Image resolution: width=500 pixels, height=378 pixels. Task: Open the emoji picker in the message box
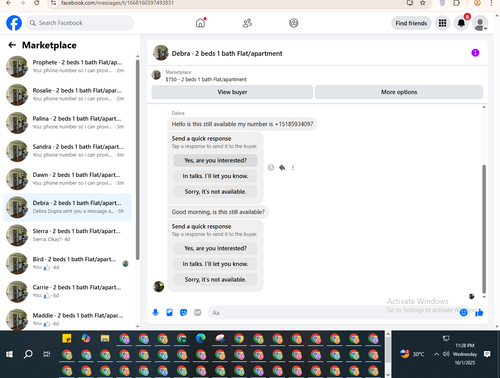[463, 313]
